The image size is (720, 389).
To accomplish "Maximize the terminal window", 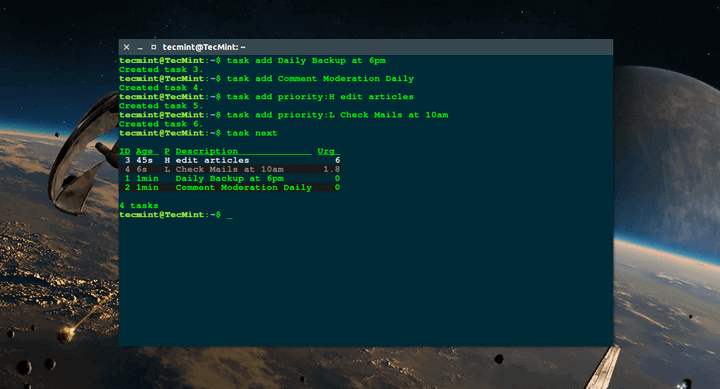I will (x=153, y=47).
